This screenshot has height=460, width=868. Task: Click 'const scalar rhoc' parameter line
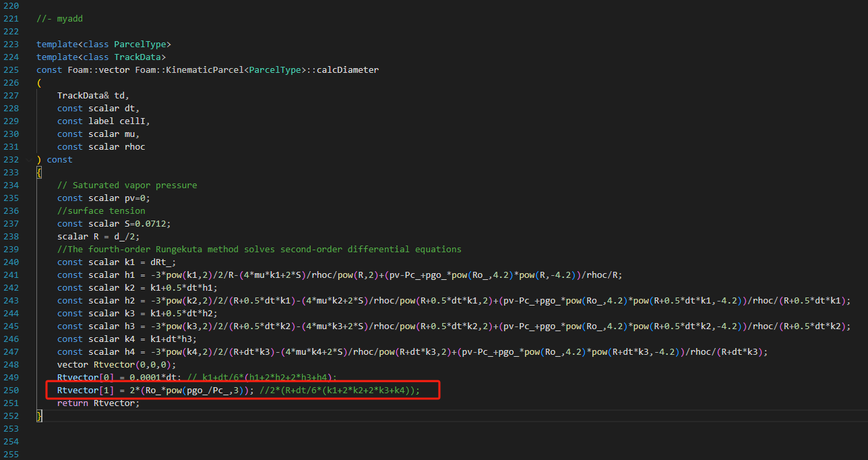click(101, 147)
